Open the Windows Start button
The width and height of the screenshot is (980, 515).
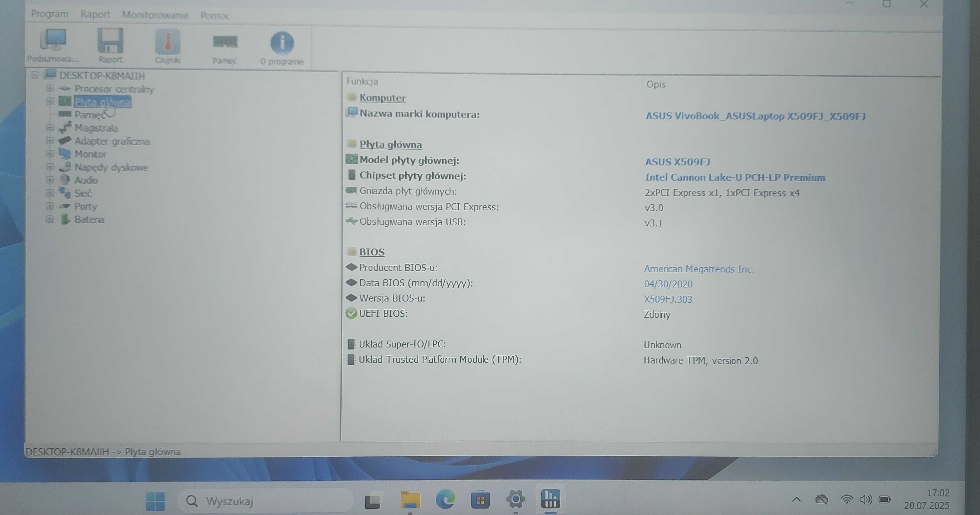(155, 501)
